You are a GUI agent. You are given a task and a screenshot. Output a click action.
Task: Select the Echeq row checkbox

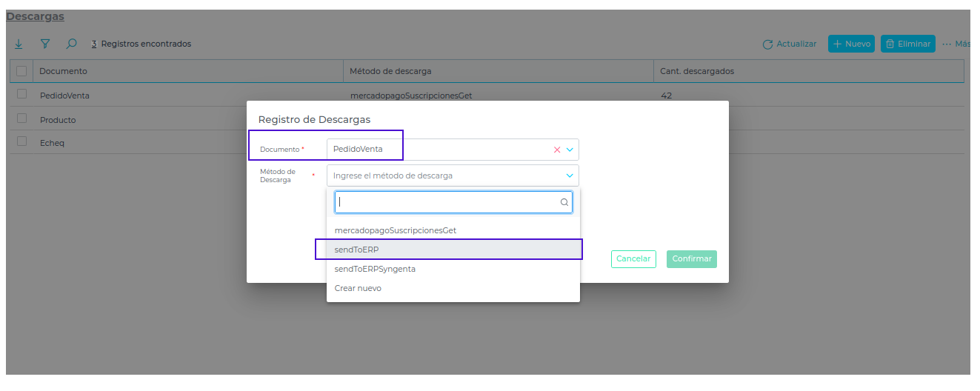coord(21,141)
